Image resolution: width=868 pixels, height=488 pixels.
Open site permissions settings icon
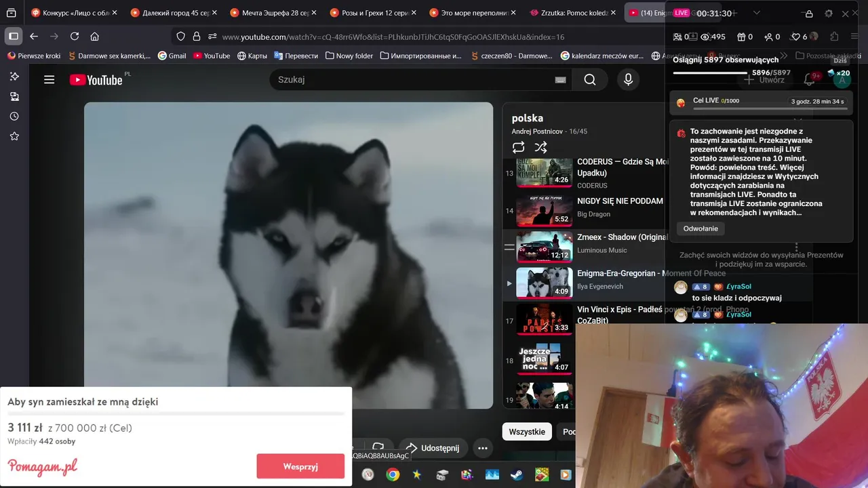(x=212, y=37)
